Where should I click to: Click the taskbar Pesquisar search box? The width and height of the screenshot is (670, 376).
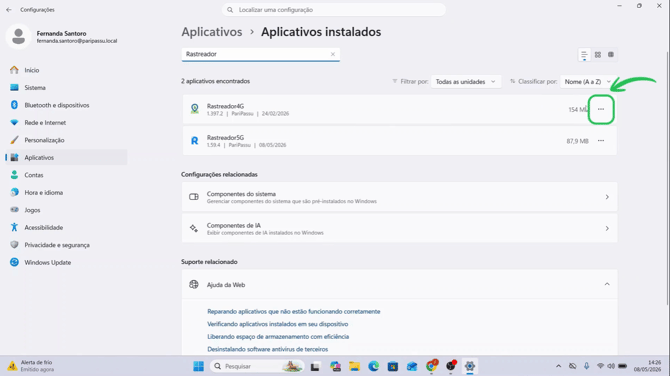257,366
